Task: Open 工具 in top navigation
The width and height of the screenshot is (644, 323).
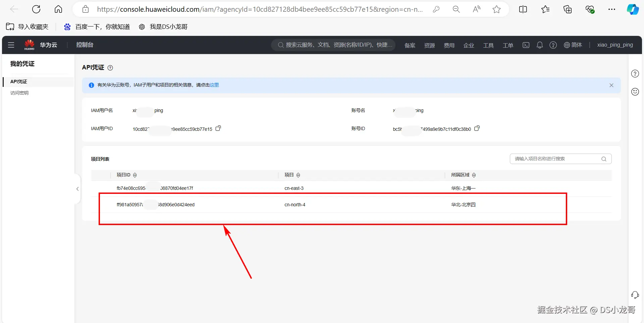Action: click(x=488, y=45)
